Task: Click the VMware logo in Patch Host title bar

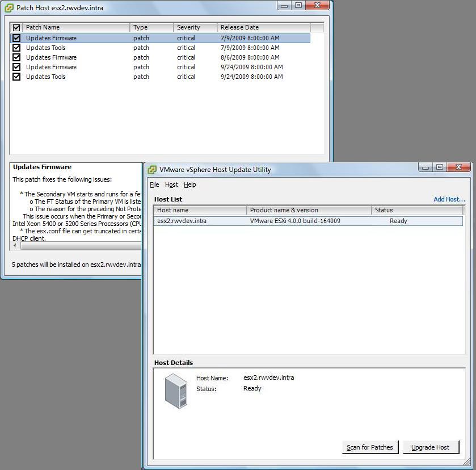Action: tap(9, 8)
